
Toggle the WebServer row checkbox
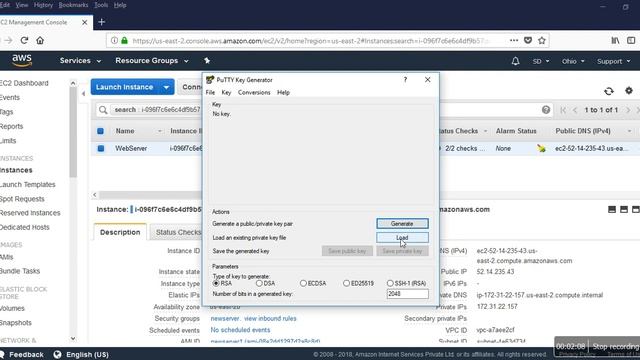[101, 149]
